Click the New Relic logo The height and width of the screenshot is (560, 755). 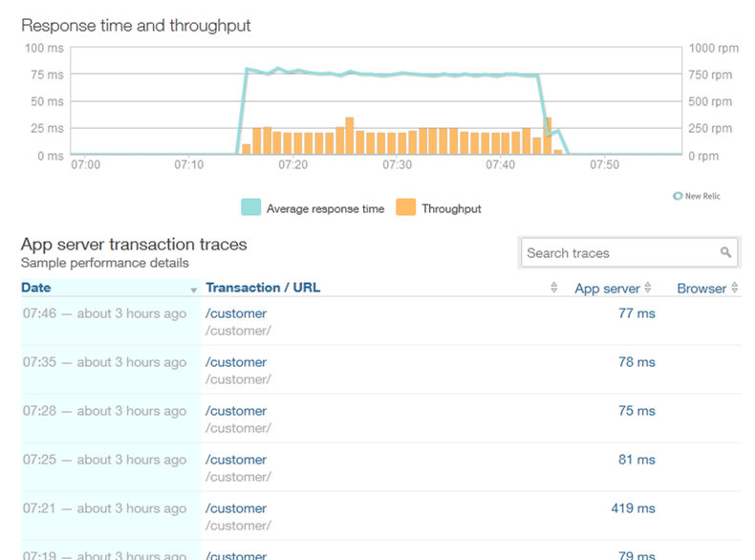(697, 196)
